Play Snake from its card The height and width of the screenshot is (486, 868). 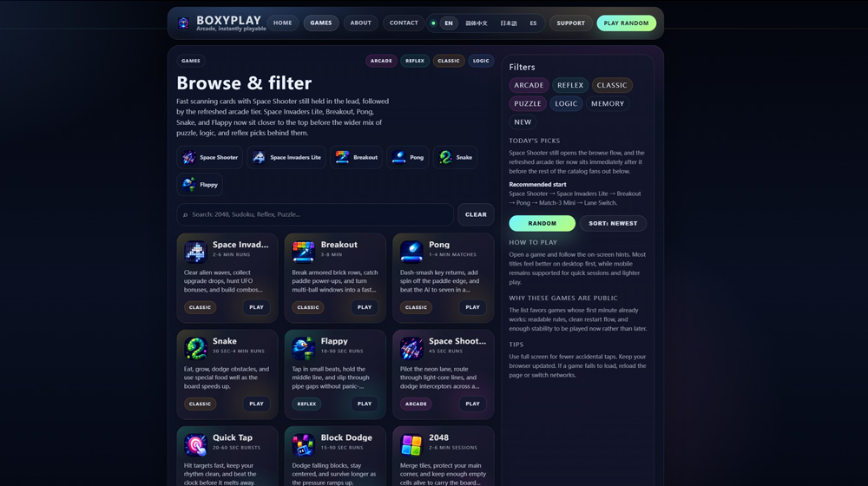[x=256, y=404]
